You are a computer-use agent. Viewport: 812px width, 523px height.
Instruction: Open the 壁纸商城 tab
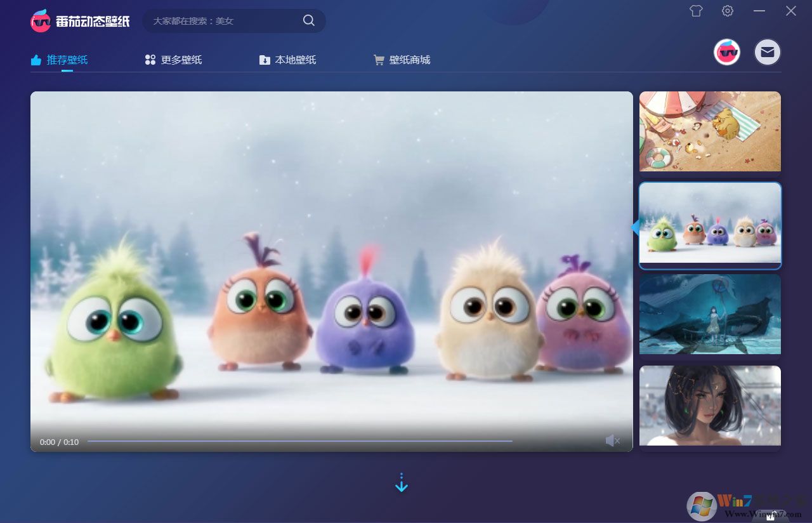coord(412,59)
